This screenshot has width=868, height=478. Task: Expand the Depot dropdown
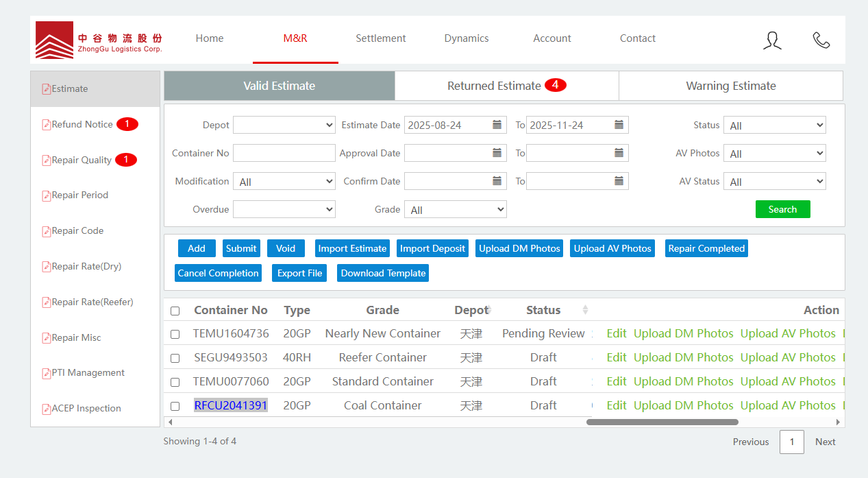tap(284, 125)
